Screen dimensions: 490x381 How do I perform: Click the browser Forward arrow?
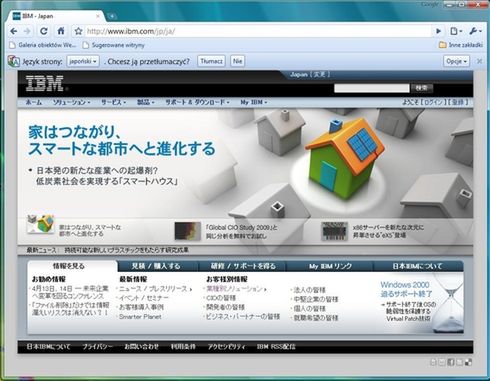27,31
